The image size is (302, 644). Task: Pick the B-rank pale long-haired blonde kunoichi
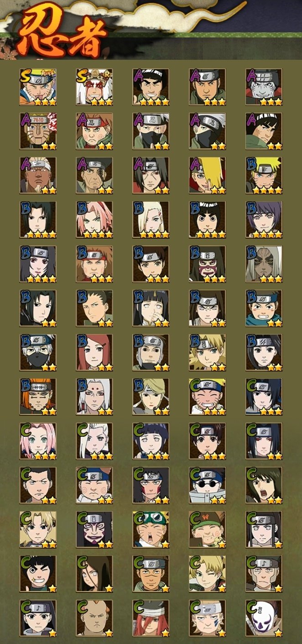point(151,220)
